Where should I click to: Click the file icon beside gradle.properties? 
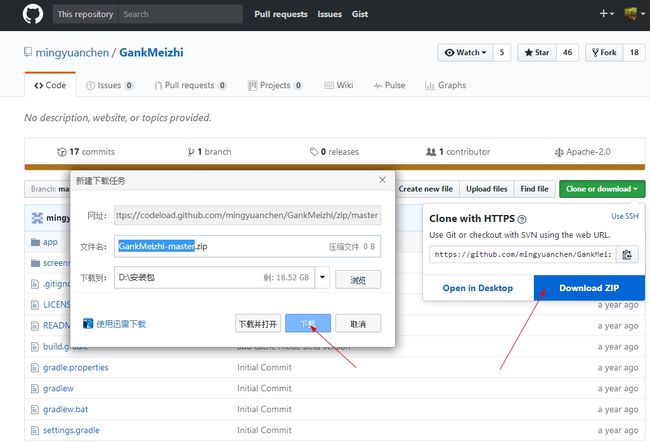pyautogui.click(x=35, y=368)
